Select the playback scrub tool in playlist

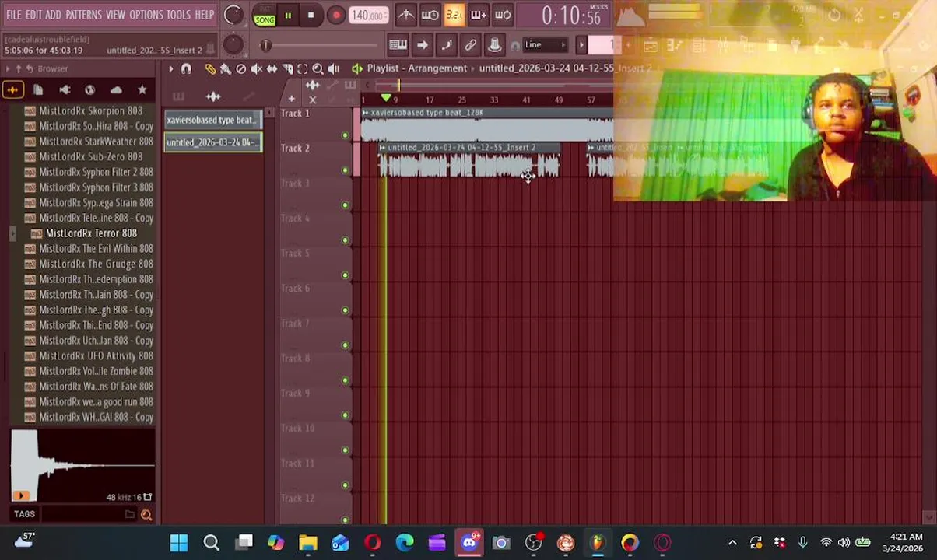pos(333,69)
